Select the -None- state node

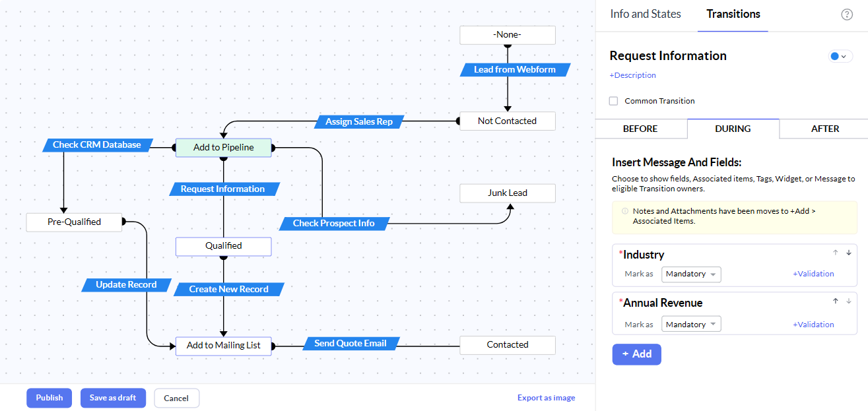508,35
